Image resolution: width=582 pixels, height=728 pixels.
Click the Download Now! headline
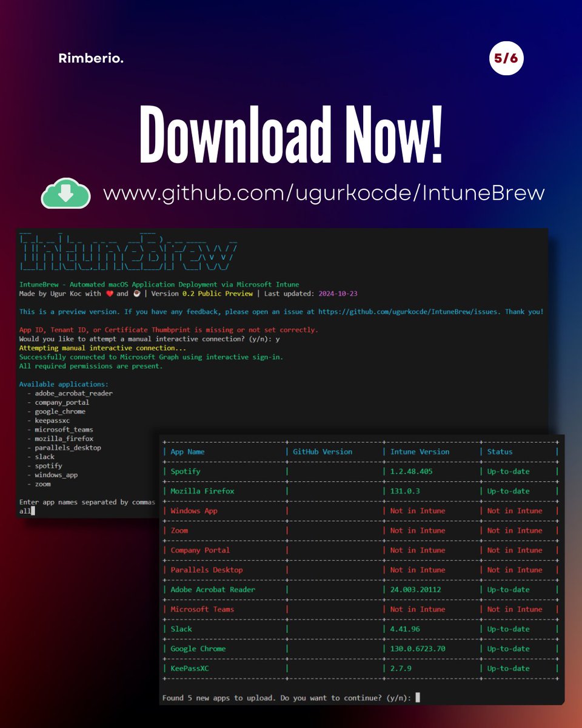pos(291,133)
